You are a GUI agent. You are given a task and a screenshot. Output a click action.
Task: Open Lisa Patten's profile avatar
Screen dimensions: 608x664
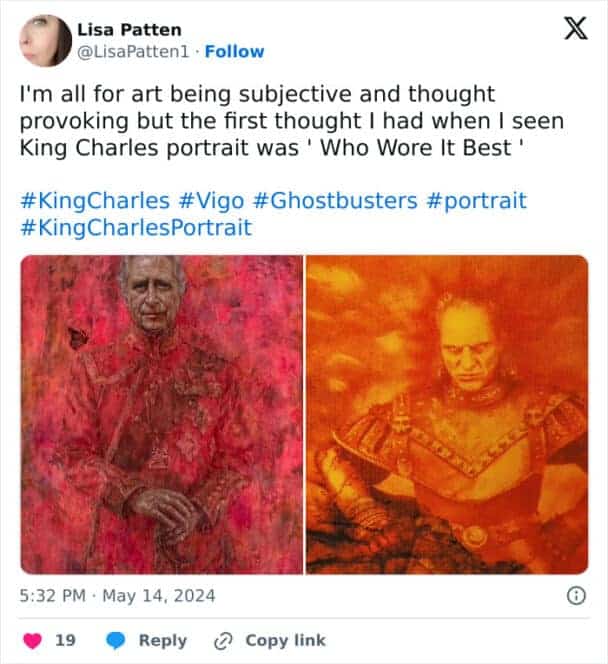pos(45,41)
